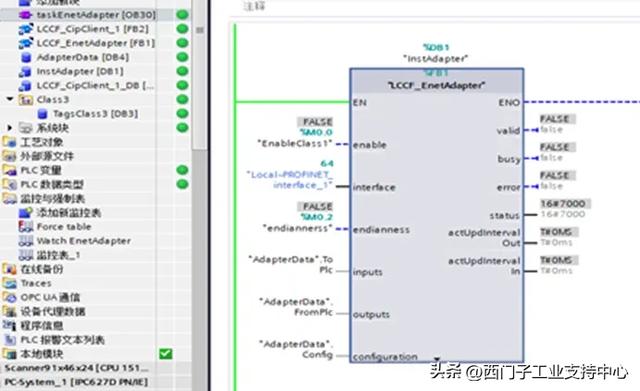Open PLC 数据类型 folder icon

point(9,184)
